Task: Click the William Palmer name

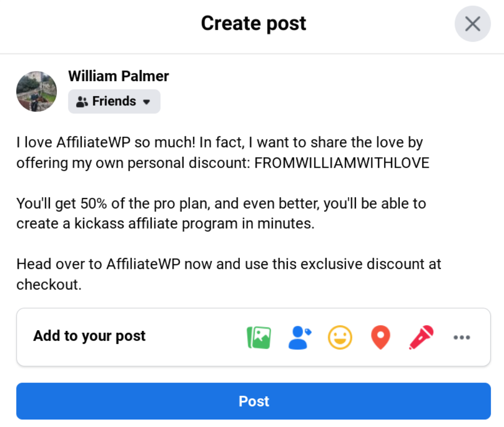Action: click(118, 76)
